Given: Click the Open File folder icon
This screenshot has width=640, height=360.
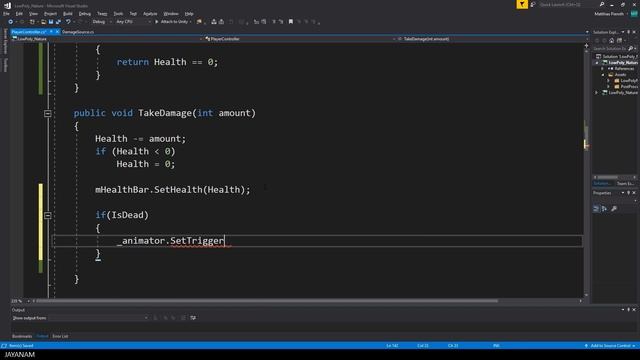Looking at the screenshot, I should coord(44,22).
